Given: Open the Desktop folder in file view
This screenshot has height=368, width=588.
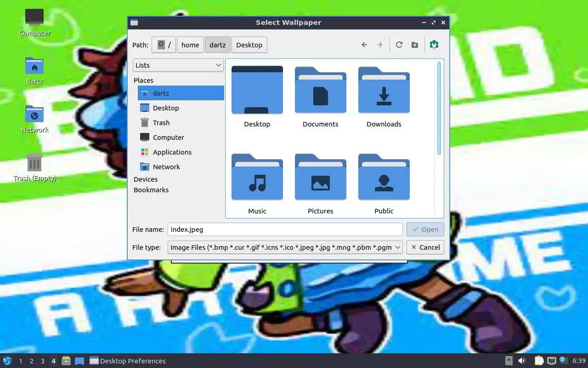Looking at the screenshot, I should coord(257,97).
